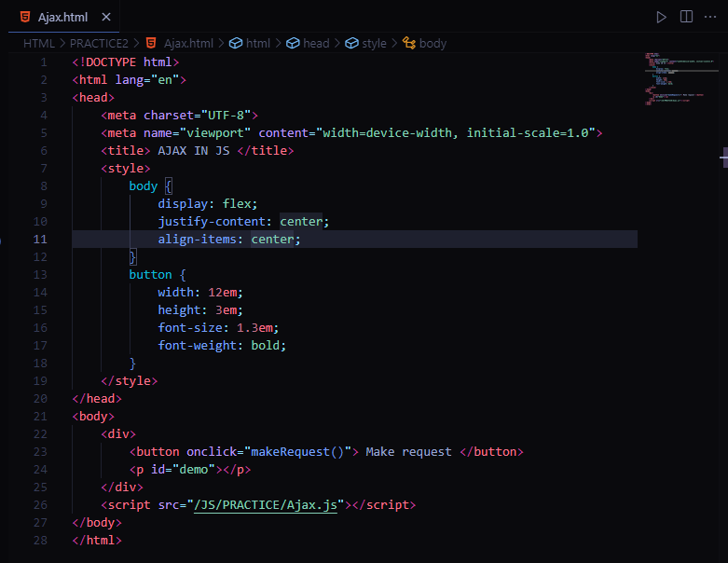
Task: Click the closing </html> tag
Action: click(x=97, y=541)
